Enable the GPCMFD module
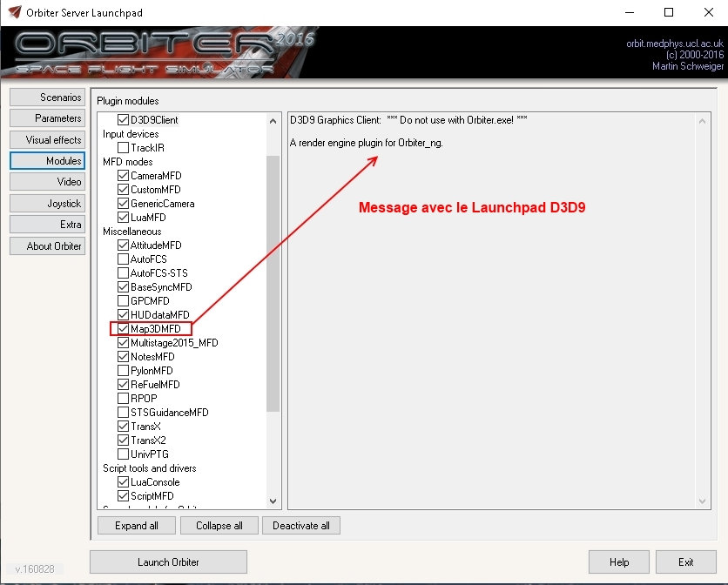This screenshot has height=585, width=728. pyautogui.click(x=123, y=301)
